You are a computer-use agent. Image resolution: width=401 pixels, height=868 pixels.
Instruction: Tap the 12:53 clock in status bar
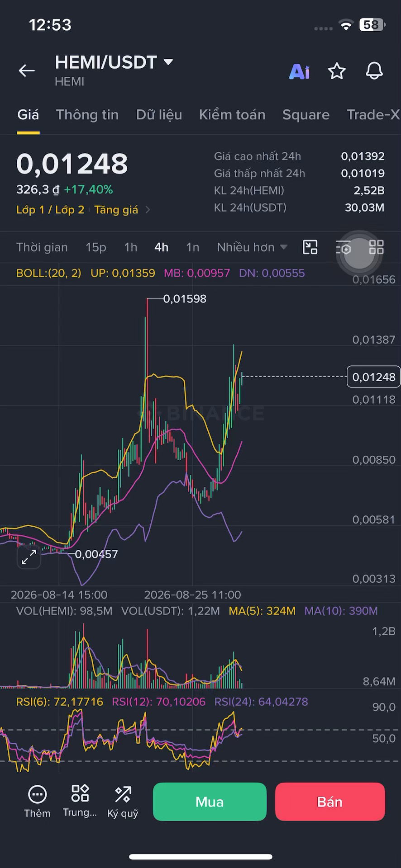50,25
